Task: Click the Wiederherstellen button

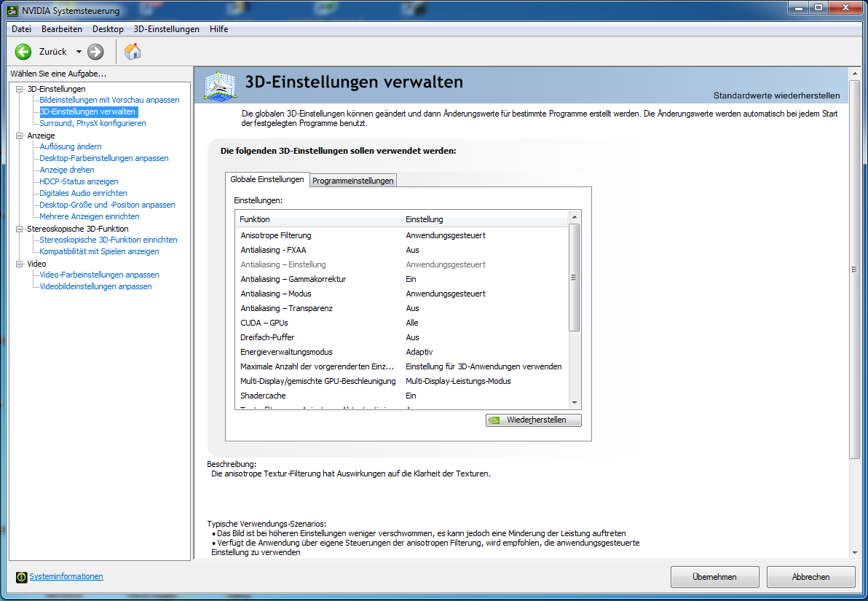Action: tap(534, 420)
